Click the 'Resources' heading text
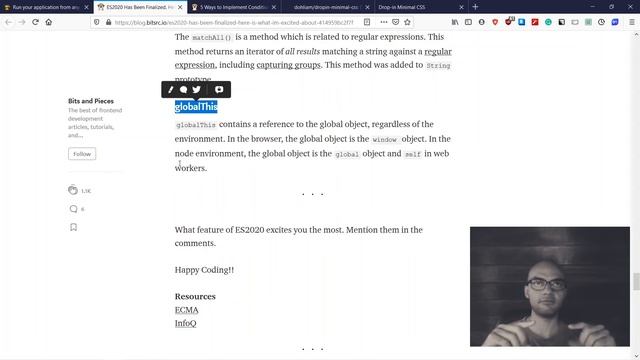The width and height of the screenshot is (640, 360). [x=195, y=296]
